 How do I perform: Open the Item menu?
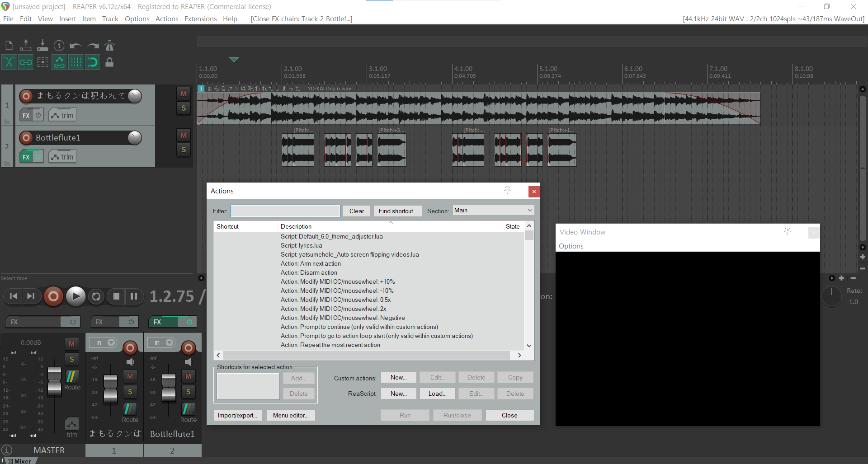click(89, 19)
